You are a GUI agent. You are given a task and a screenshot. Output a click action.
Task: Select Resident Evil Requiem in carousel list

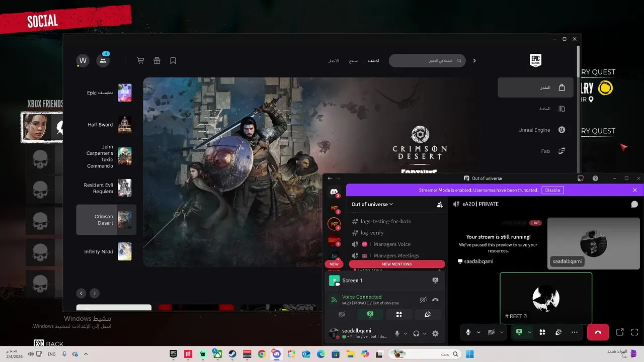pyautogui.click(x=106, y=188)
